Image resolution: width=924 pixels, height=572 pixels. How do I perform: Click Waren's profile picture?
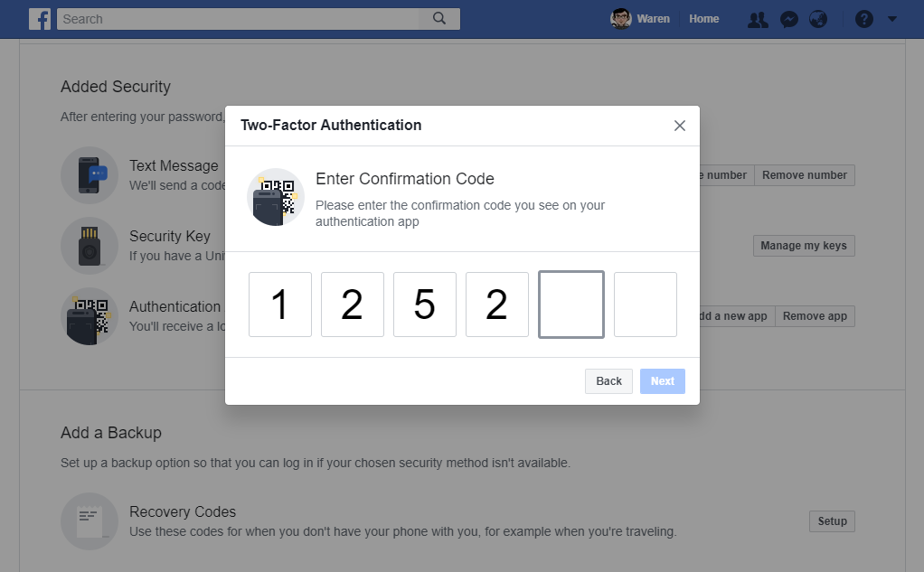click(623, 18)
